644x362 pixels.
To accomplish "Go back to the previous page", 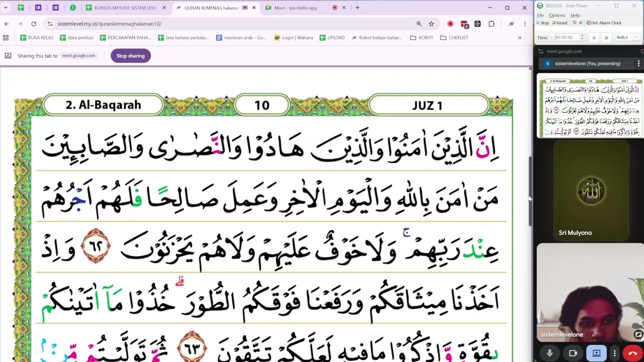I will tap(7, 24).
